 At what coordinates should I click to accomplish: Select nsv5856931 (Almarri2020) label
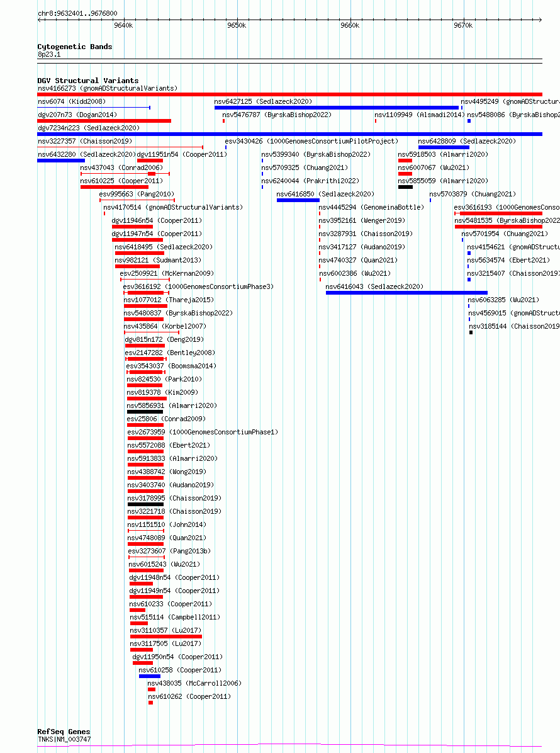[x=172, y=406]
